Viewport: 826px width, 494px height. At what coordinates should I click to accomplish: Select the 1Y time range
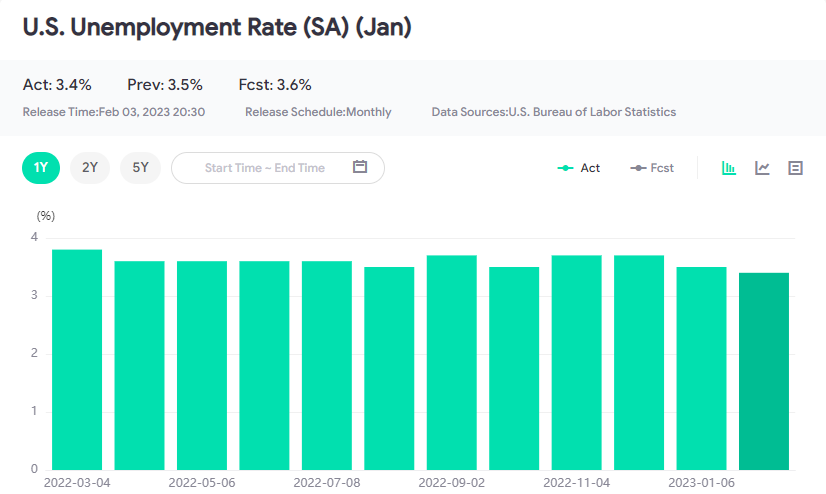click(41, 168)
